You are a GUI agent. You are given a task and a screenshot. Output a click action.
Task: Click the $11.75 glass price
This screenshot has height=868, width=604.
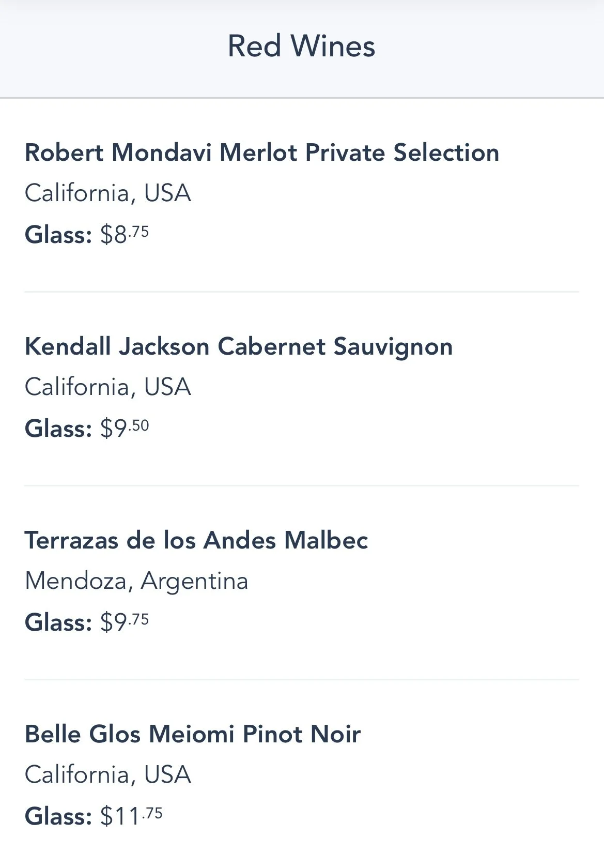point(131,816)
